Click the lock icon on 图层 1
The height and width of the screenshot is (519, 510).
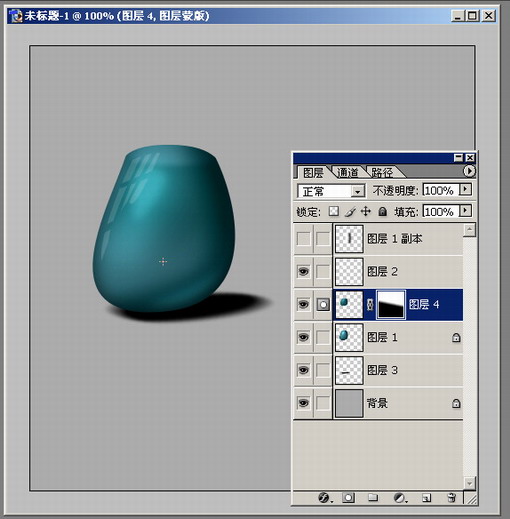(456, 338)
